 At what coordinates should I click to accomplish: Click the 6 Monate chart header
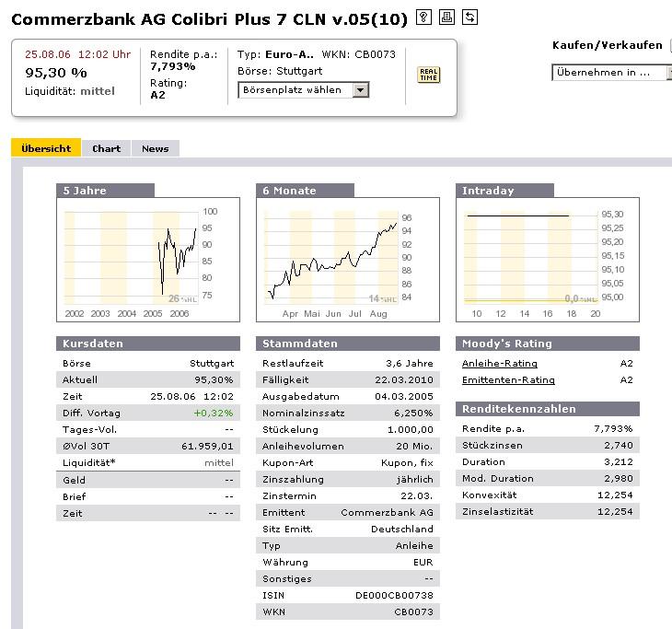tap(305, 191)
